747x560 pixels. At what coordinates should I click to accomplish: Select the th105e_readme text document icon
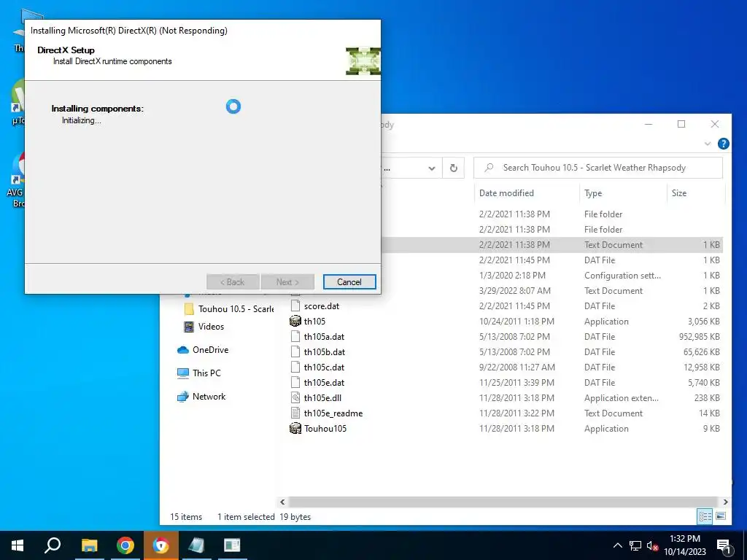(x=295, y=413)
